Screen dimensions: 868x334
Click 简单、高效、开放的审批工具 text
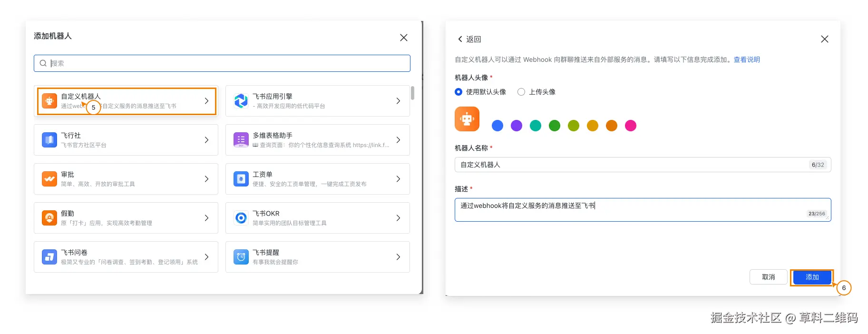pyautogui.click(x=98, y=184)
